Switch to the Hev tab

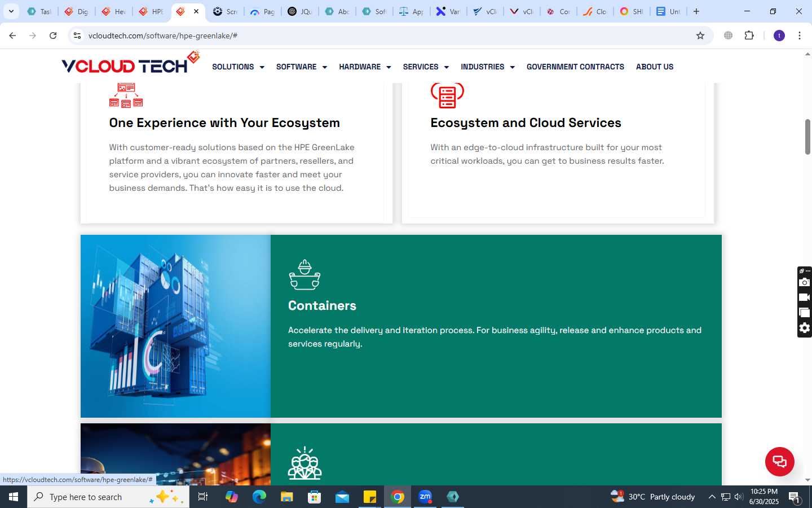tap(114, 11)
